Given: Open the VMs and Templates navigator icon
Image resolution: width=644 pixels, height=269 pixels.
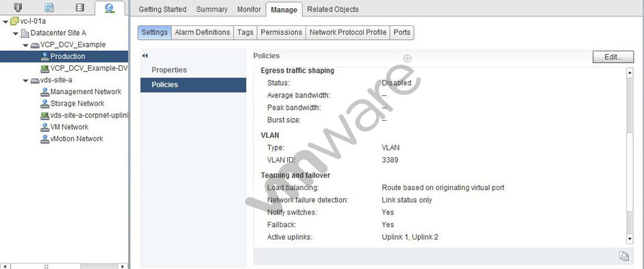Looking at the screenshot, I should click(49, 7).
